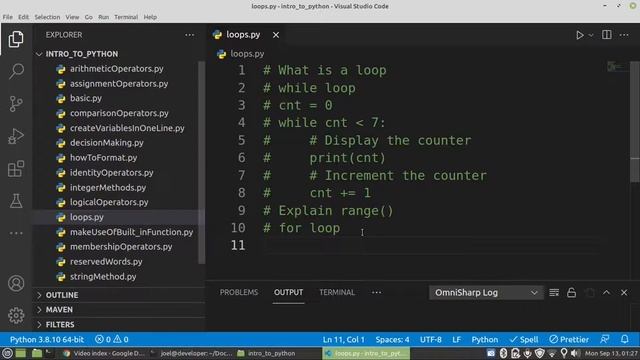Open the Run and Debug view
The height and width of the screenshot is (360, 640).
click(16, 136)
